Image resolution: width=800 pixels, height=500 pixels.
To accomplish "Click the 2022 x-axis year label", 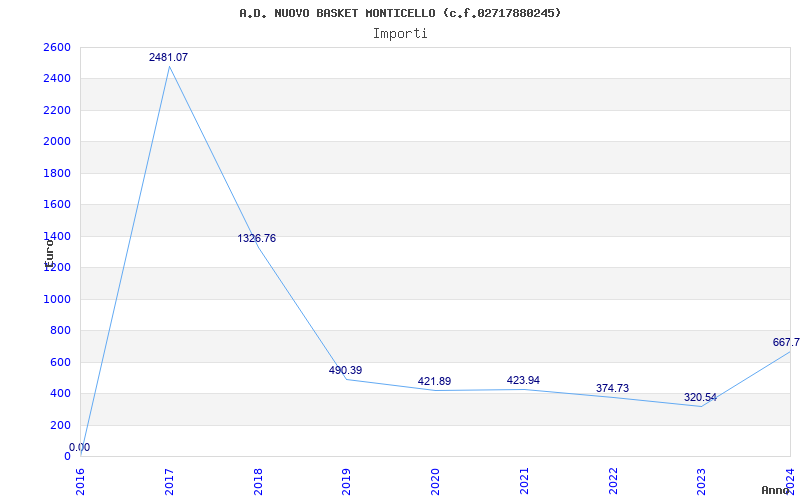I will (x=613, y=481).
